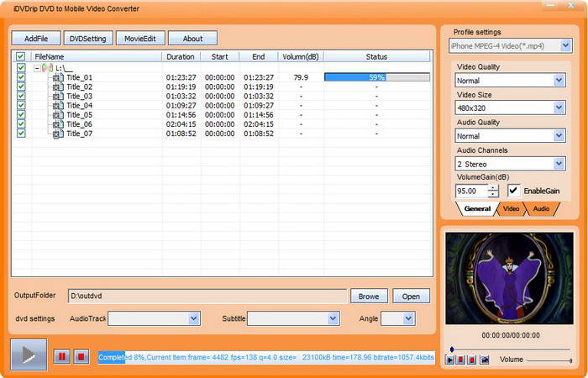This screenshot has height=378, width=588.
Task: Click the Volumn(dB) column header
Action: [301, 56]
